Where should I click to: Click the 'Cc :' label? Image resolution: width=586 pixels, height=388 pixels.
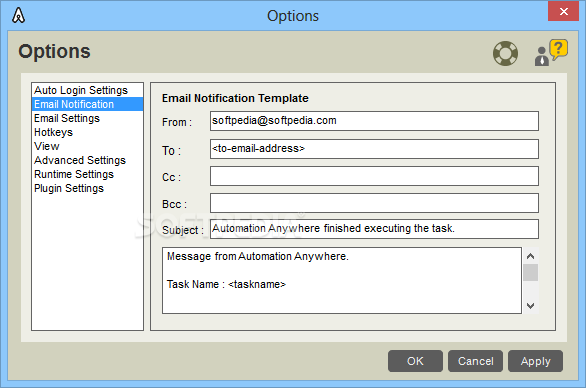(172, 177)
